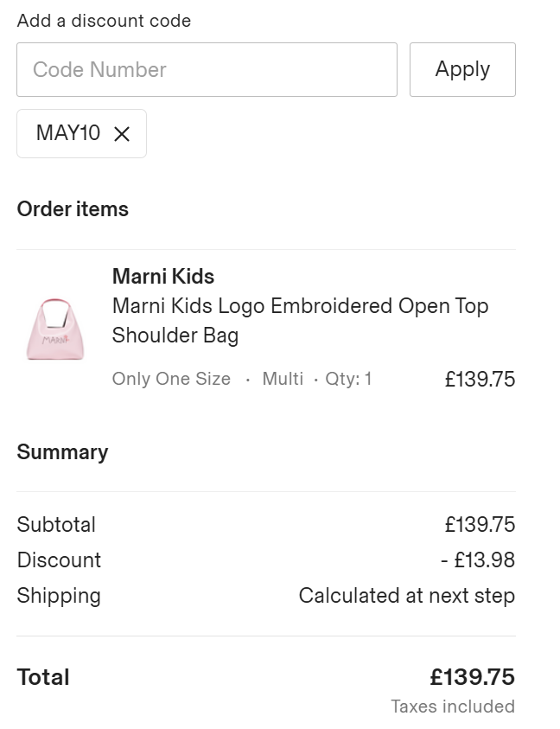Click the Taxes included note
This screenshot has width=560, height=729.
click(453, 707)
